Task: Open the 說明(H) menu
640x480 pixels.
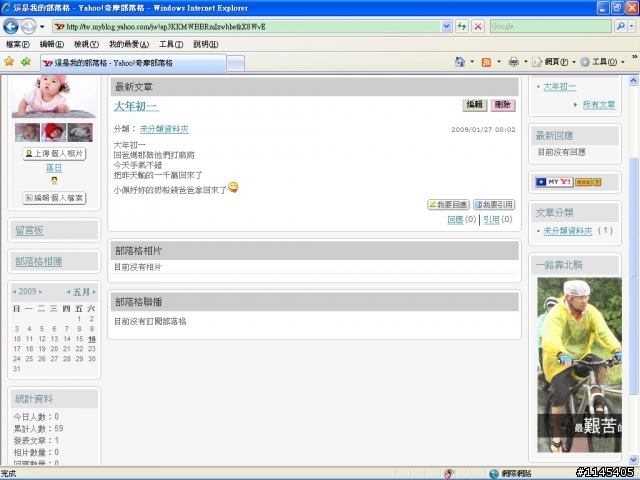Action: tap(206, 44)
